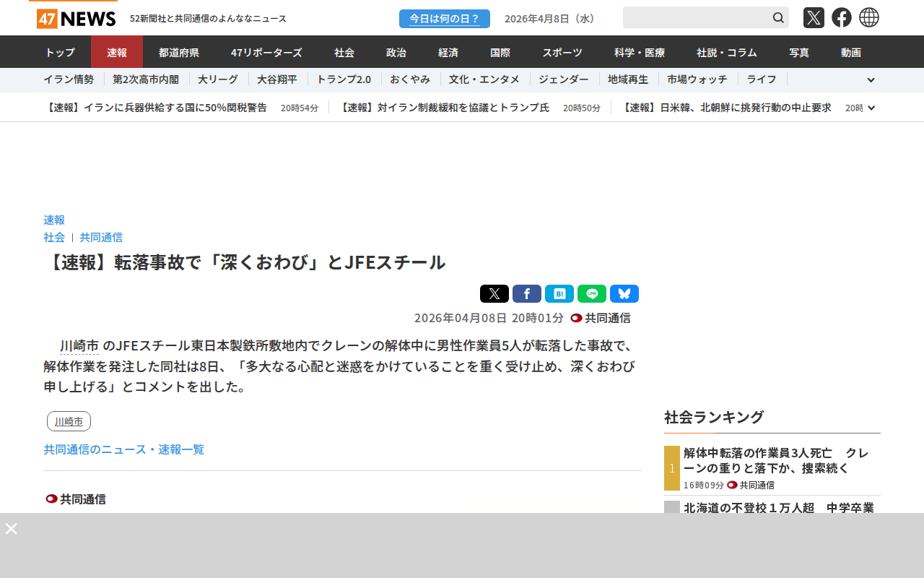Open the 社会 navigation tab

344,52
